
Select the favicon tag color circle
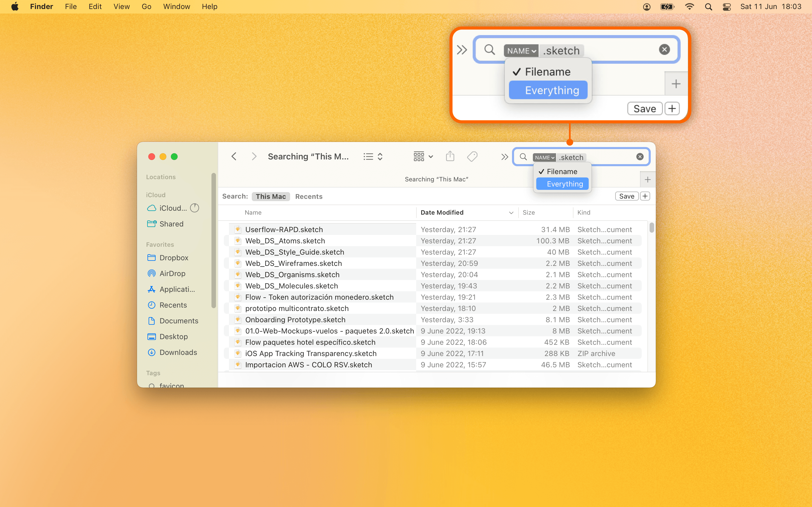coord(152,385)
